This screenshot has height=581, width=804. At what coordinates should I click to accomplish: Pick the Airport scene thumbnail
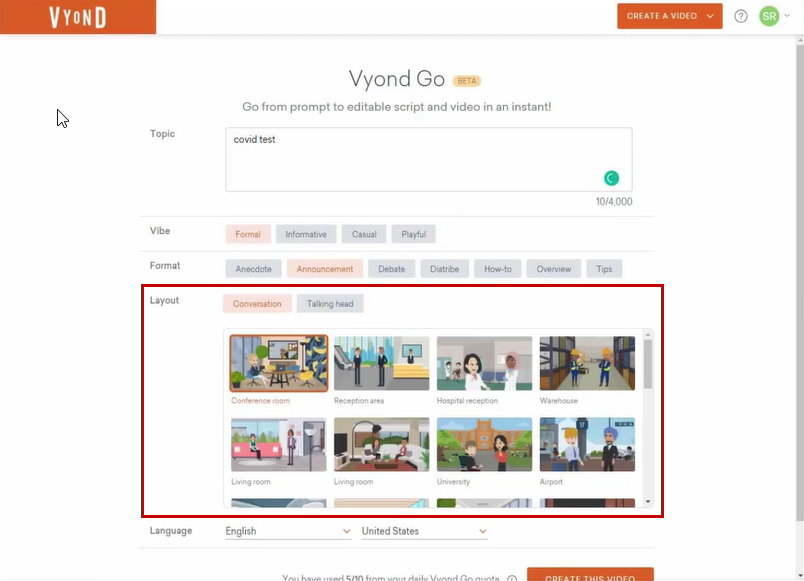pyautogui.click(x=587, y=445)
